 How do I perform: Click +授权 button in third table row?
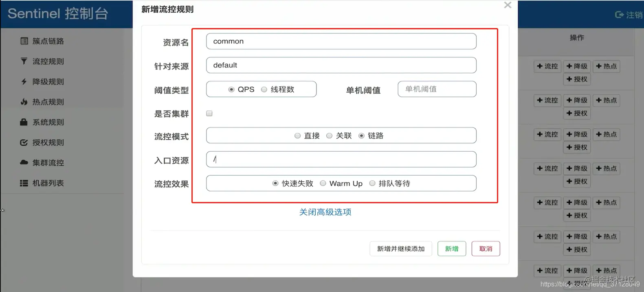[x=577, y=147]
